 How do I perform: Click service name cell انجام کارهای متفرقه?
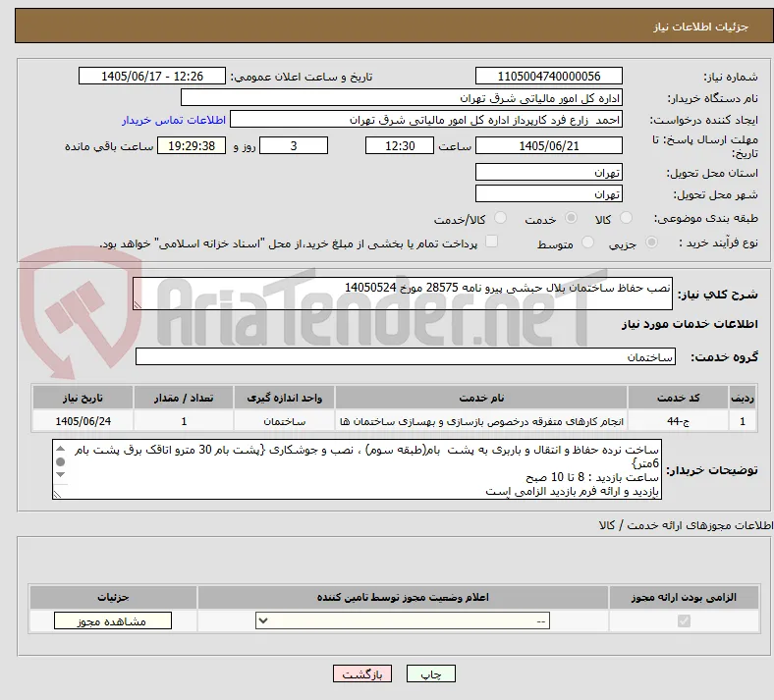[481, 421]
